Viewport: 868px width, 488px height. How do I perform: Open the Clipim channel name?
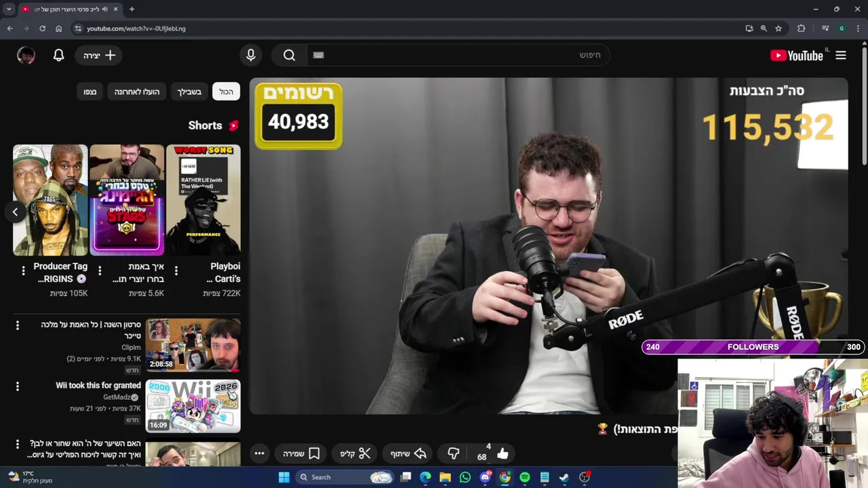tap(132, 347)
